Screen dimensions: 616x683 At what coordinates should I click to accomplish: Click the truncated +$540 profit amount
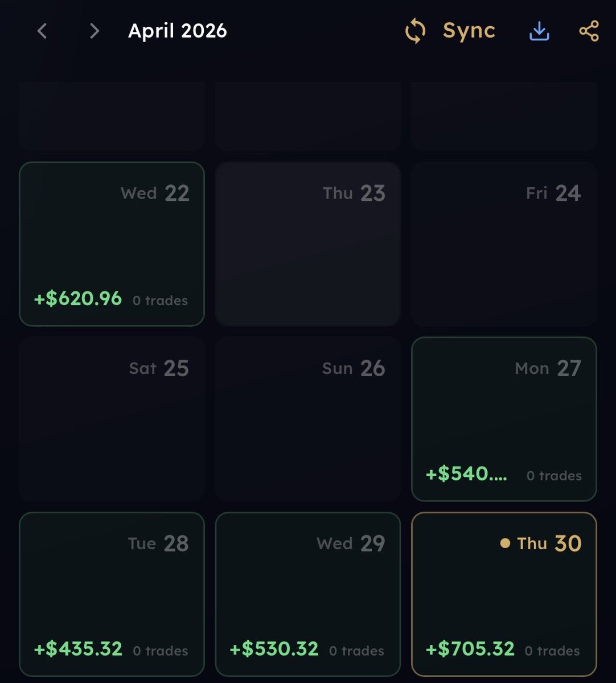click(466, 474)
